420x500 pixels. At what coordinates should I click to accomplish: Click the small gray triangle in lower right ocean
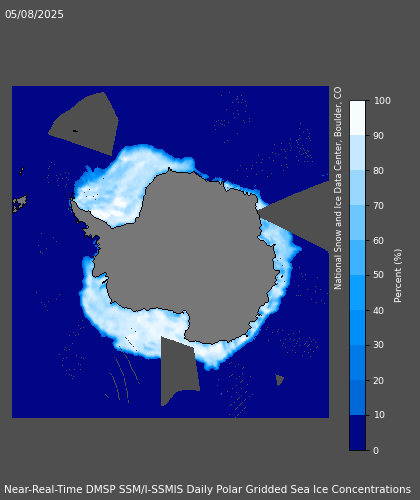279,380
